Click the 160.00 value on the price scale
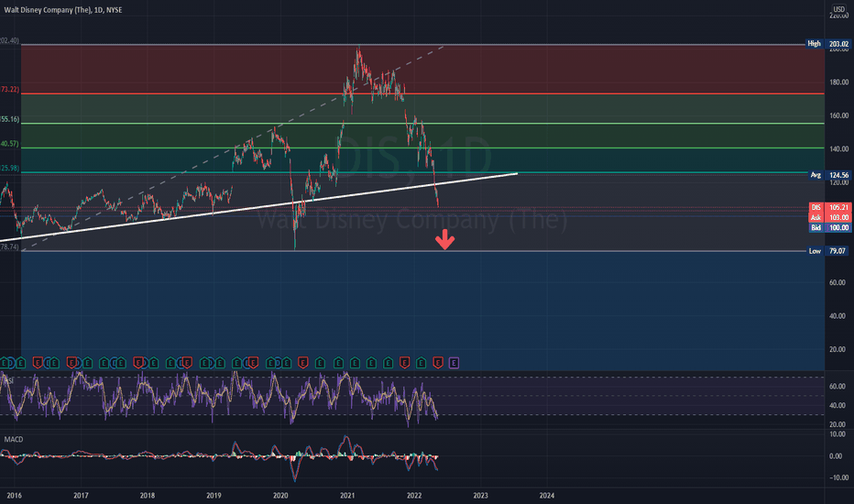Image resolution: width=854 pixels, height=504 pixels. 838,115
